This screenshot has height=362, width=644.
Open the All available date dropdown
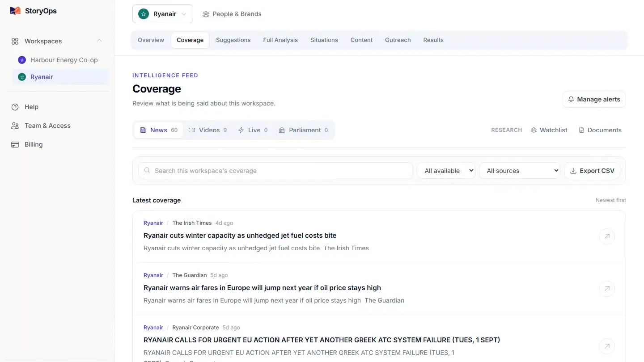446,171
